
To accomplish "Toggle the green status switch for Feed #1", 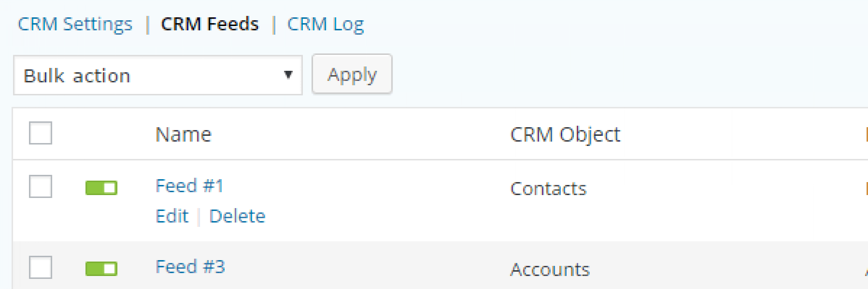I will [x=101, y=188].
